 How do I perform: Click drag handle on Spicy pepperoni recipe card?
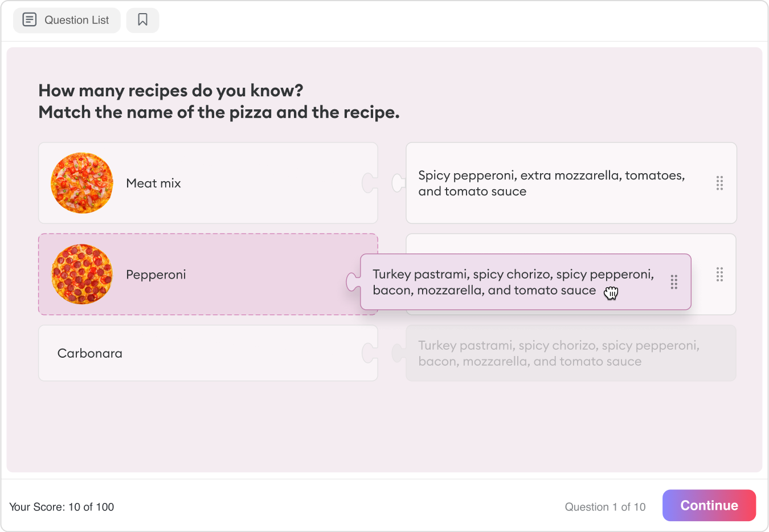point(719,183)
